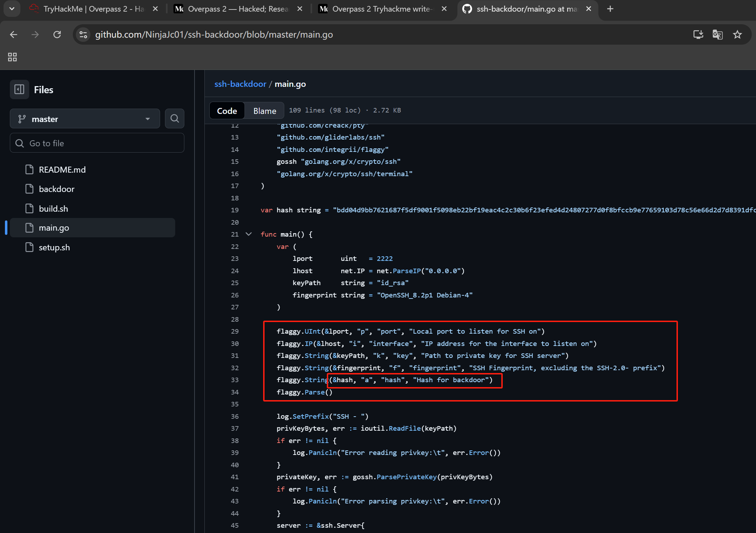Switch to Blame view tab
The height and width of the screenshot is (533, 756).
[265, 111]
